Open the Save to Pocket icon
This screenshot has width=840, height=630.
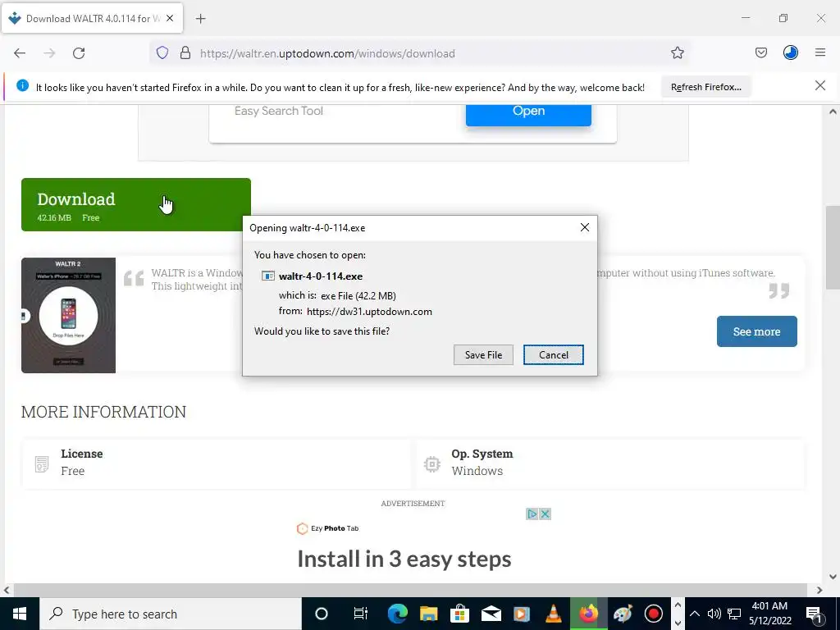point(760,52)
